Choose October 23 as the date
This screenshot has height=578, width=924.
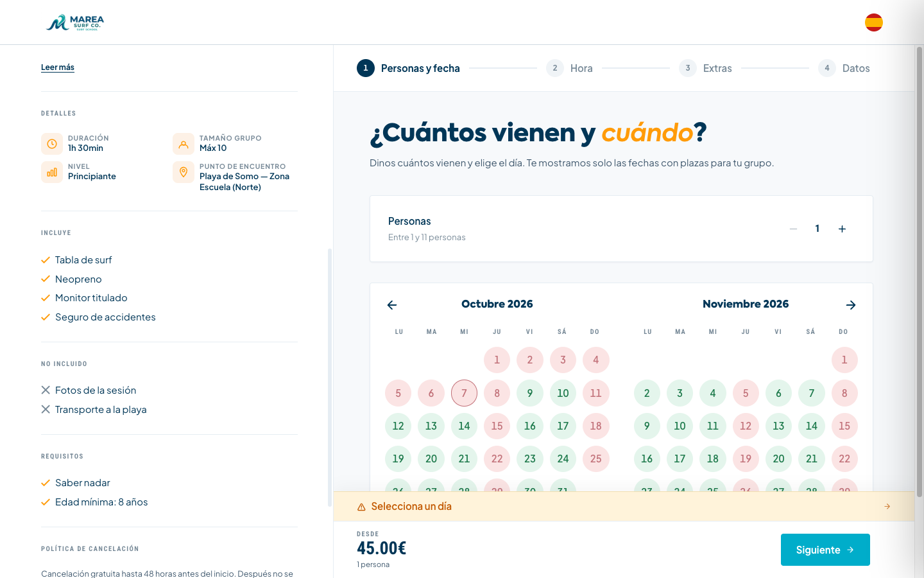(530, 459)
